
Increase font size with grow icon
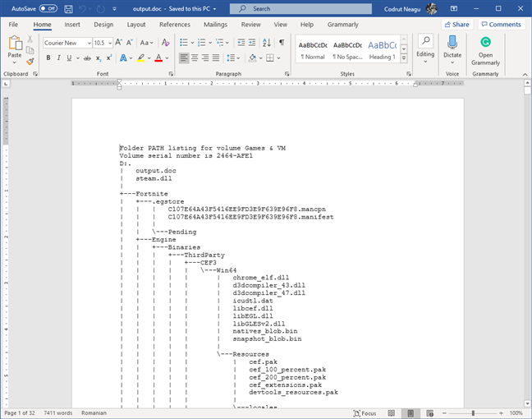point(118,43)
